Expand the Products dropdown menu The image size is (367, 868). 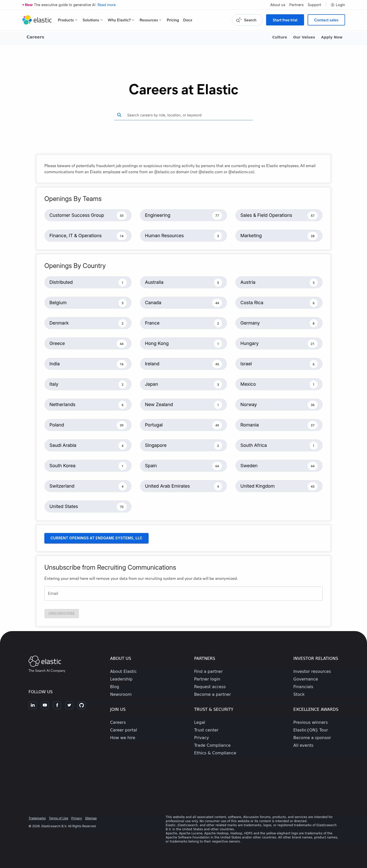click(x=67, y=20)
